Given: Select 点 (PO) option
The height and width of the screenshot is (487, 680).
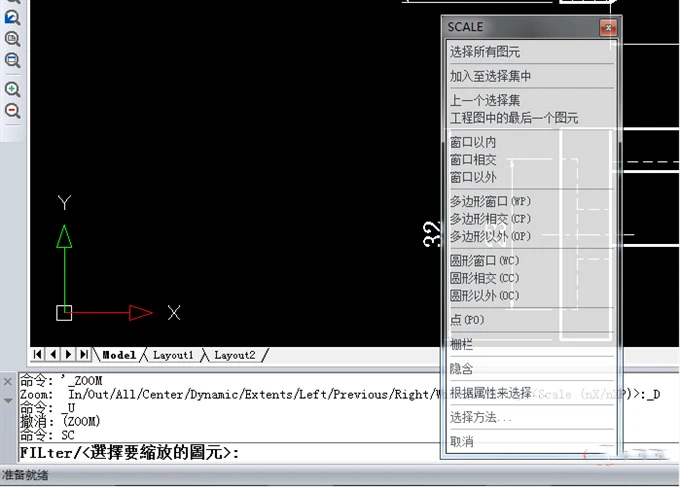Looking at the screenshot, I should click(x=530, y=320).
